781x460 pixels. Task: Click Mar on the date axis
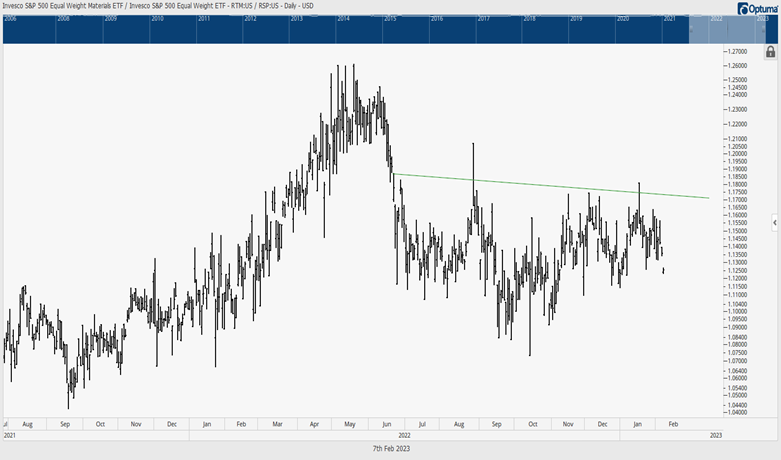click(x=277, y=424)
